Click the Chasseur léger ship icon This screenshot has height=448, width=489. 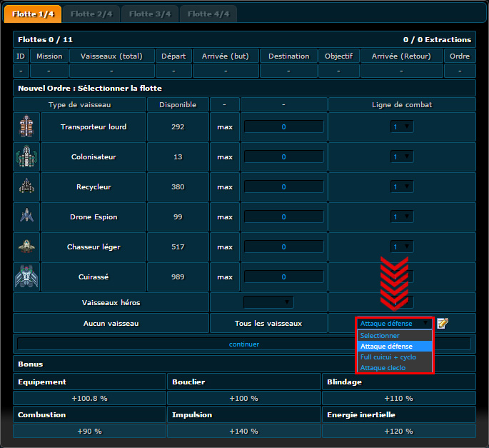(x=26, y=247)
